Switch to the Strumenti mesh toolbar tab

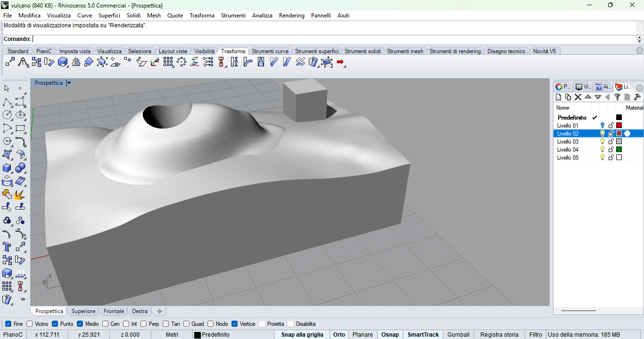pos(405,51)
